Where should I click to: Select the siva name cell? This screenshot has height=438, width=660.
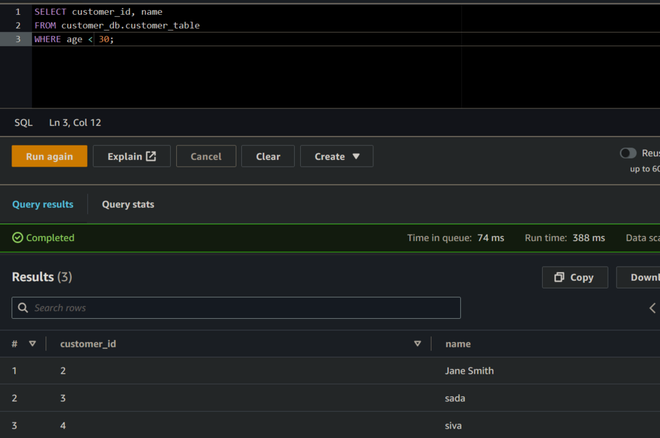(x=453, y=425)
